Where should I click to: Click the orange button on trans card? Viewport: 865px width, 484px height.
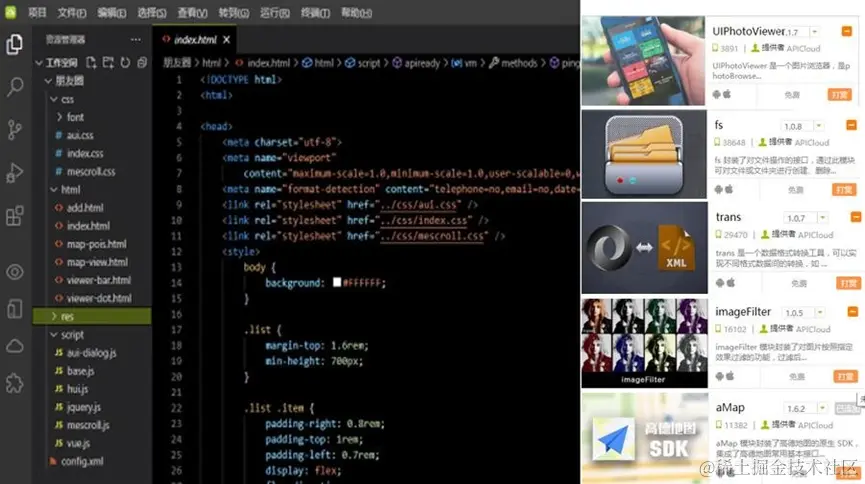[x=848, y=283]
